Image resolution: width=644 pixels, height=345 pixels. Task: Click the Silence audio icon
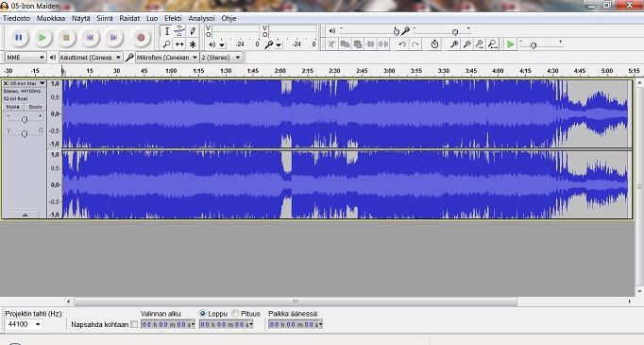(x=383, y=44)
